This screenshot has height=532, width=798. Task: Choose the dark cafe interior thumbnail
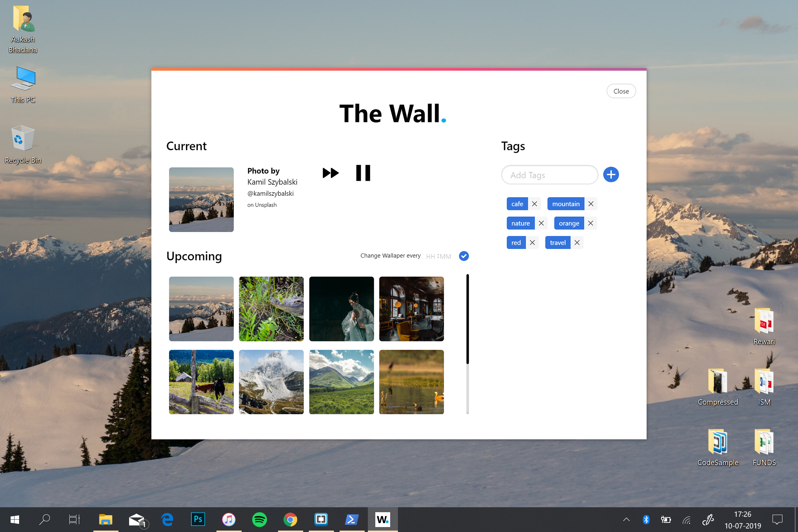pyautogui.click(x=411, y=309)
